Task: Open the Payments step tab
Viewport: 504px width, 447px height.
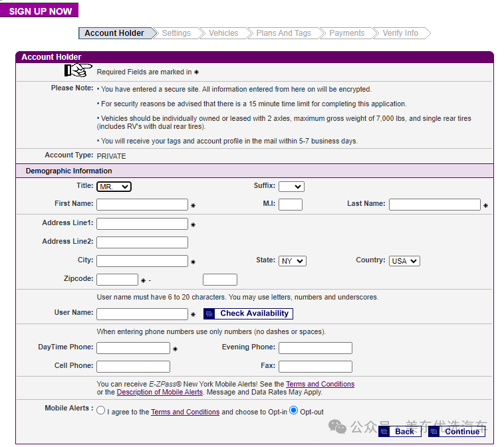Action: pos(347,33)
